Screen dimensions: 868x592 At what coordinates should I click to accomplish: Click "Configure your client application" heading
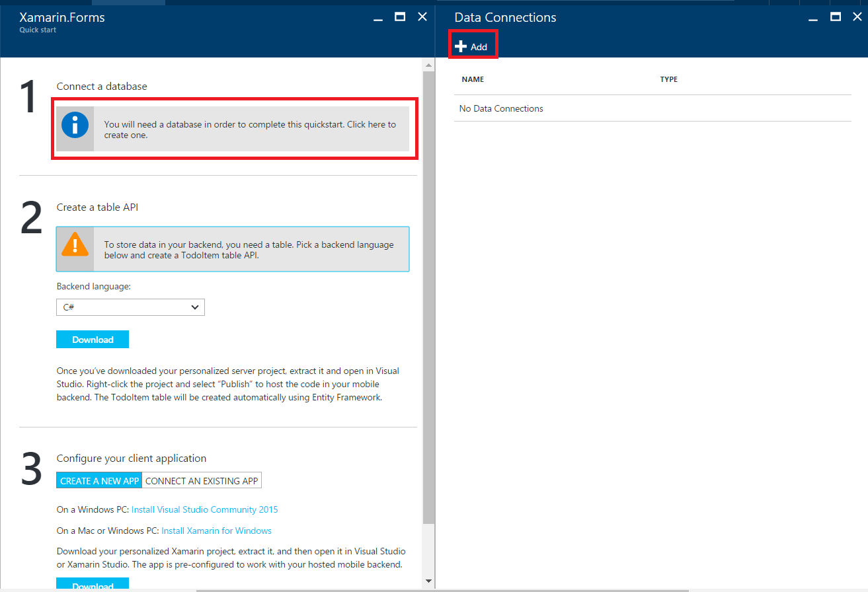[132, 459]
